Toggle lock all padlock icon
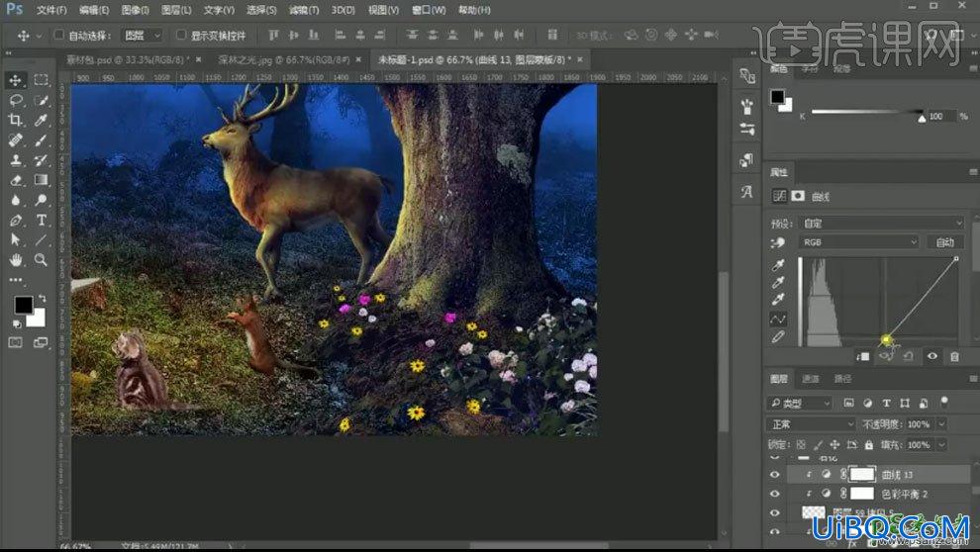The height and width of the screenshot is (552, 980). pyautogui.click(x=869, y=444)
